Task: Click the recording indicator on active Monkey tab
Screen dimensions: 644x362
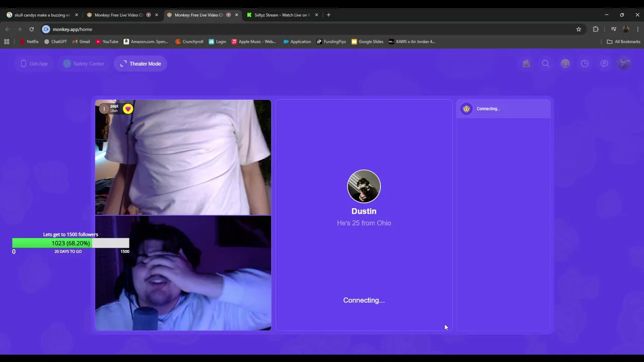Action: [x=228, y=15]
